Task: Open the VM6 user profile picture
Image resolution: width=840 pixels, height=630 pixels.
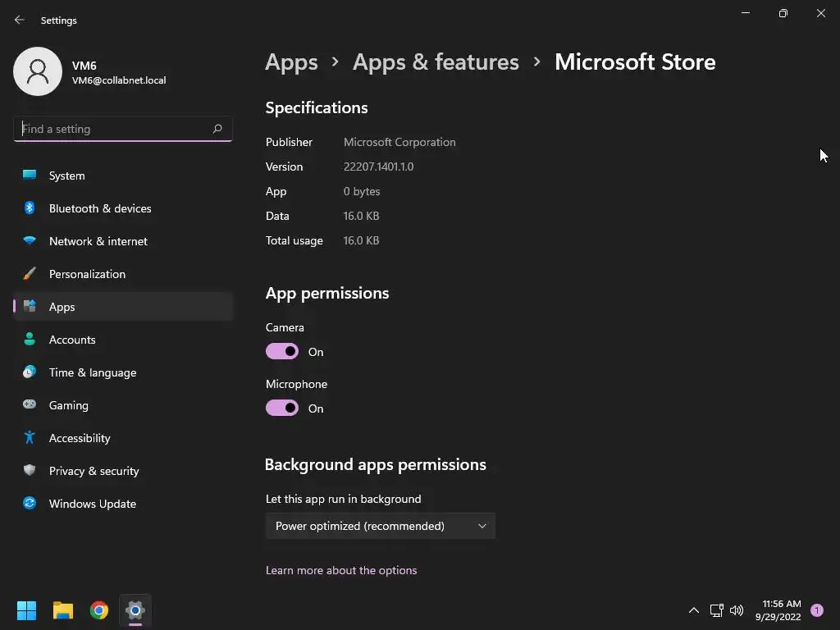Action: 38,71
